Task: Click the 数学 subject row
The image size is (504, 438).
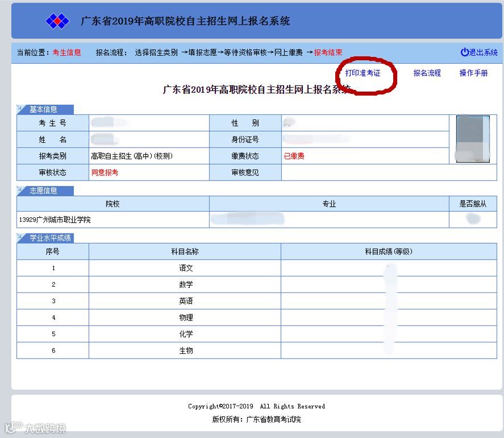Action: tap(256, 284)
